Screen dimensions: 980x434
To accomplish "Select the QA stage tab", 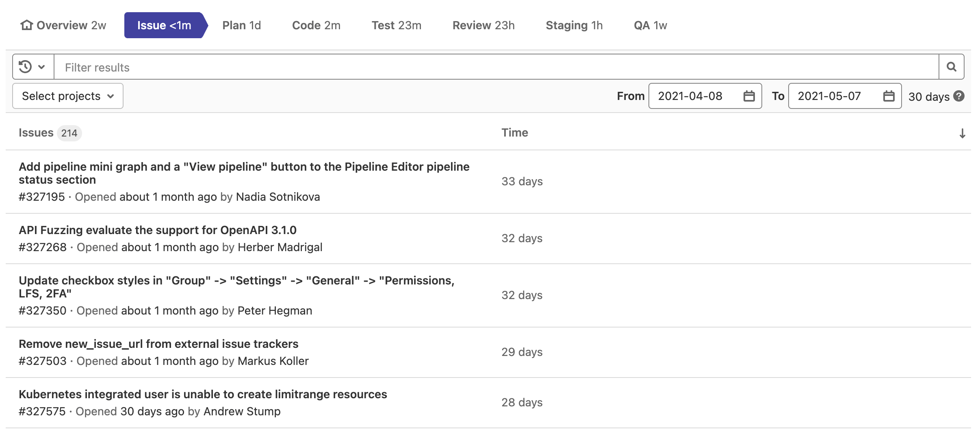I will (649, 25).
